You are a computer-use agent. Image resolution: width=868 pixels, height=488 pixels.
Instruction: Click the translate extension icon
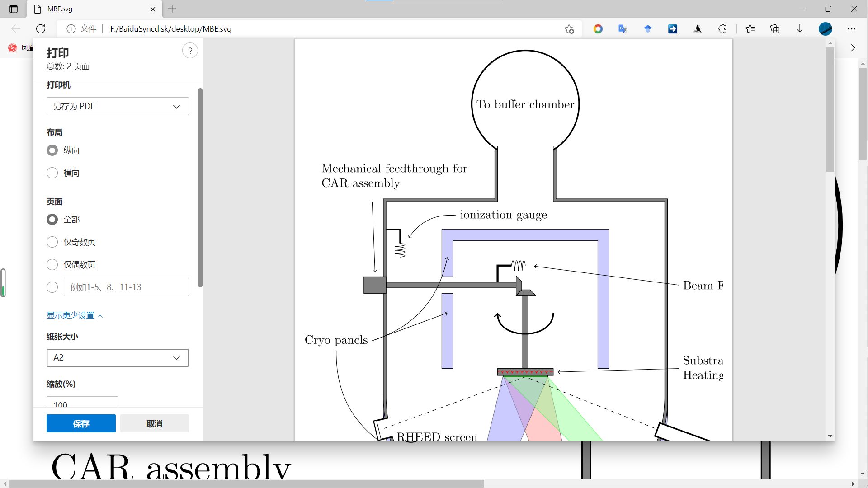pos(623,29)
